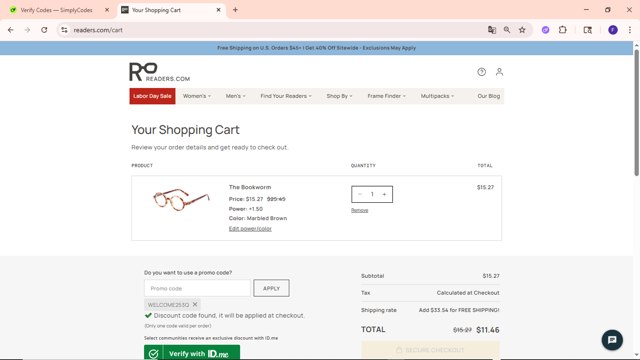The width and height of the screenshot is (640, 360).
Task: Open the live chat bubble
Action: (x=612, y=340)
